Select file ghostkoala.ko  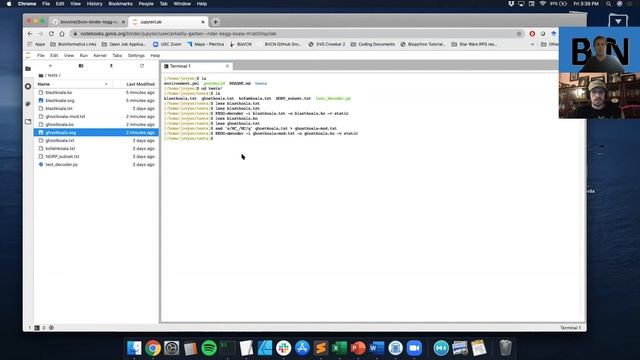pyautogui.click(x=96, y=124)
